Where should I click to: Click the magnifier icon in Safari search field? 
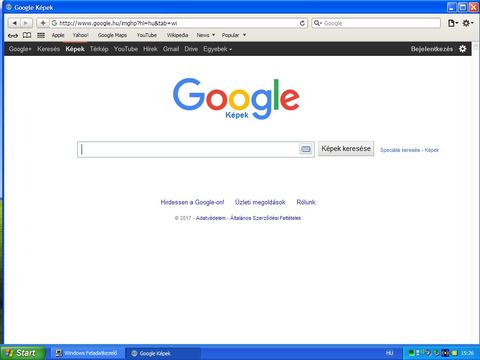(x=317, y=23)
